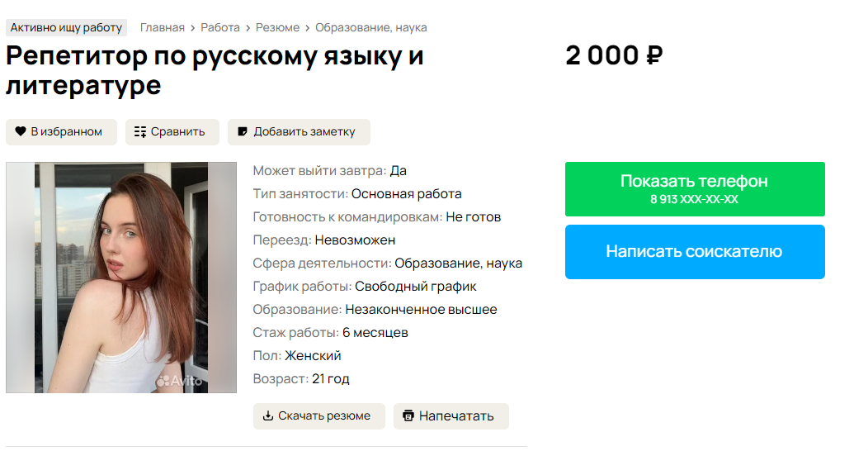Click the Незаконченное высшее education value

(421, 310)
